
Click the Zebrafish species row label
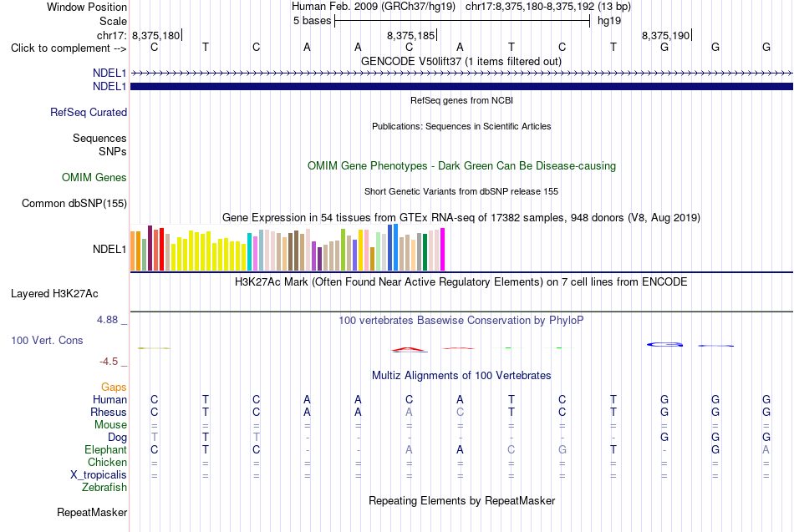point(104,487)
